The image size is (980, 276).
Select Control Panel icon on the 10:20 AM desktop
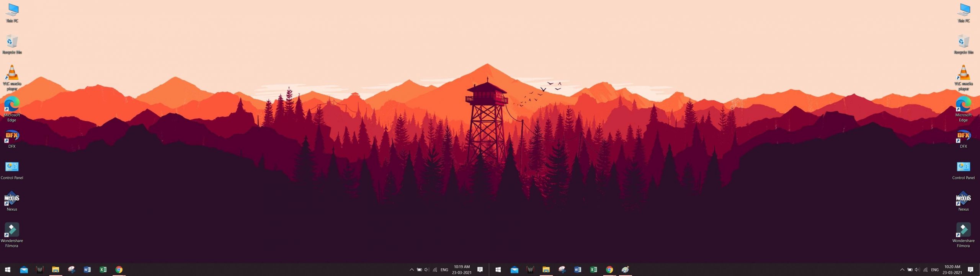[964, 171]
